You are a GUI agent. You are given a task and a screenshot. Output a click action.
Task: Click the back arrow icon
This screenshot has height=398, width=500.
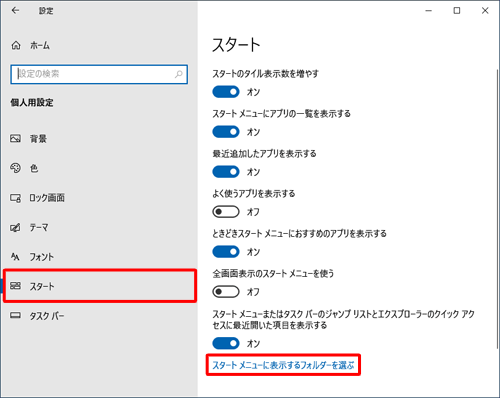tap(15, 11)
